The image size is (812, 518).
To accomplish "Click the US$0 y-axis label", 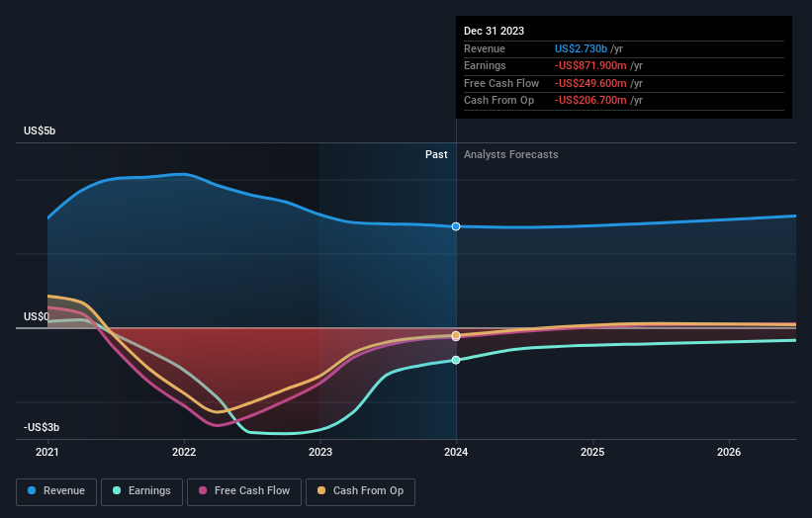I will 37,316.
